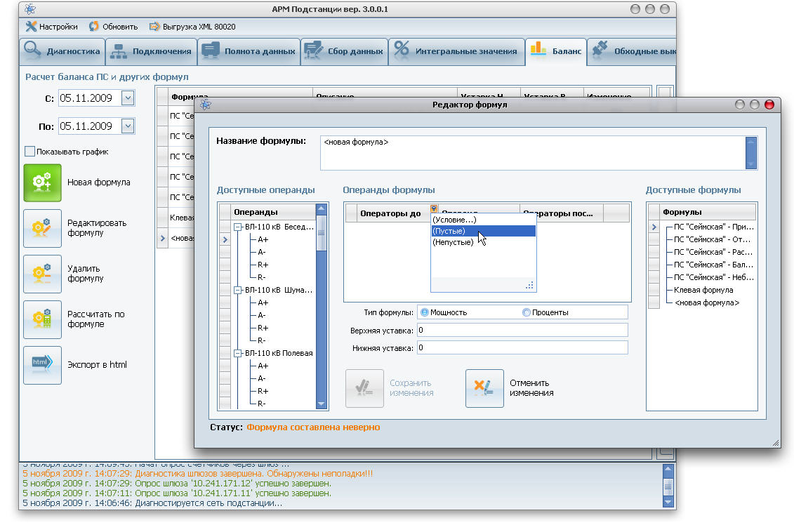
Task: Click log line 'Диагностика шлюзов завершена'
Action: [x=197, y=474]
